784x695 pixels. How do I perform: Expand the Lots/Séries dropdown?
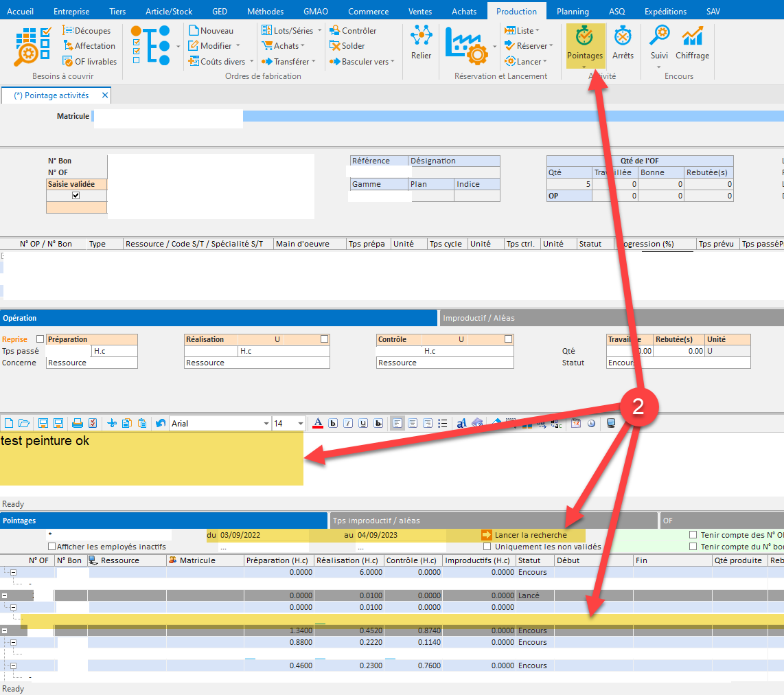click(x=319, y=30)
